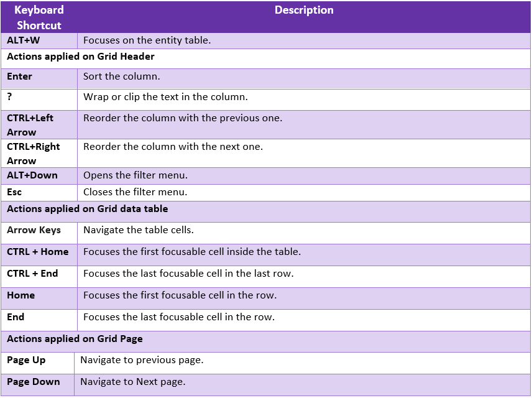532x398 pixels.
Task: Click the CTRL + End shortcut cell
Action: click(32, 274)
